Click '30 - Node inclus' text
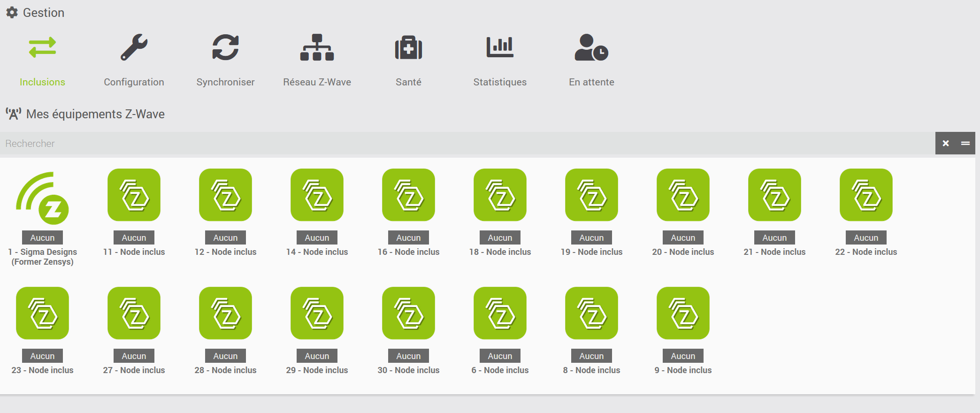Viewport: 980px width, 413px height. (408, 370)
